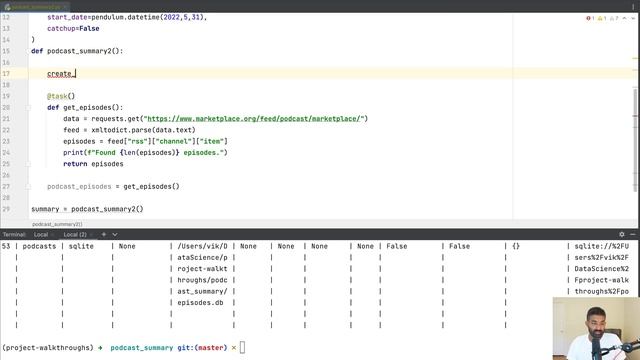
Task: Click fold end marker at line 25
Action: (28, 164)
